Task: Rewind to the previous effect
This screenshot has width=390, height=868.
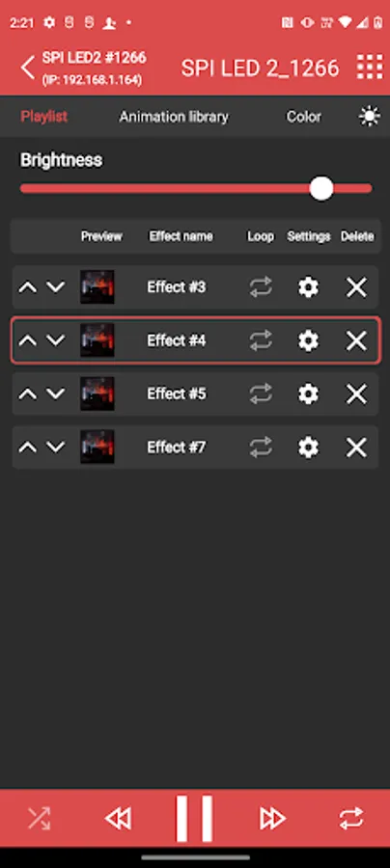Action: point(118,818)
